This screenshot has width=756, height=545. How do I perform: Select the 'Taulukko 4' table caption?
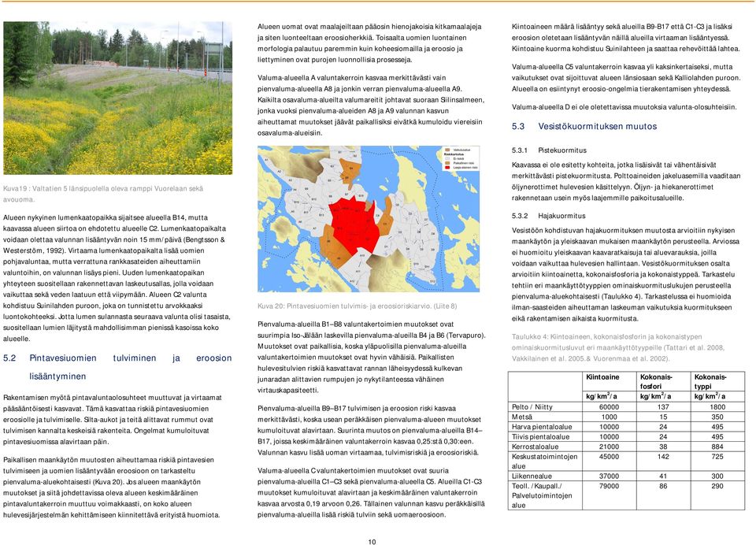(618, 348)
